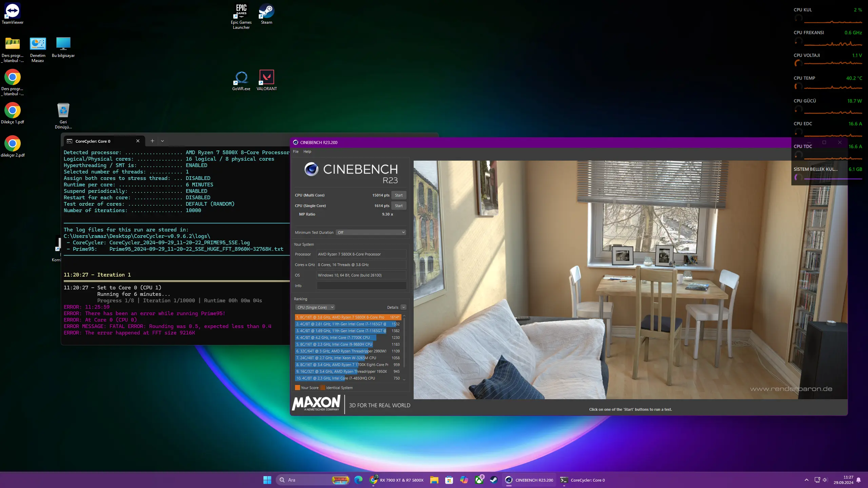Select the Bu bilgisayar desktop icon
The image size is (868, 488).
point(63,47)
